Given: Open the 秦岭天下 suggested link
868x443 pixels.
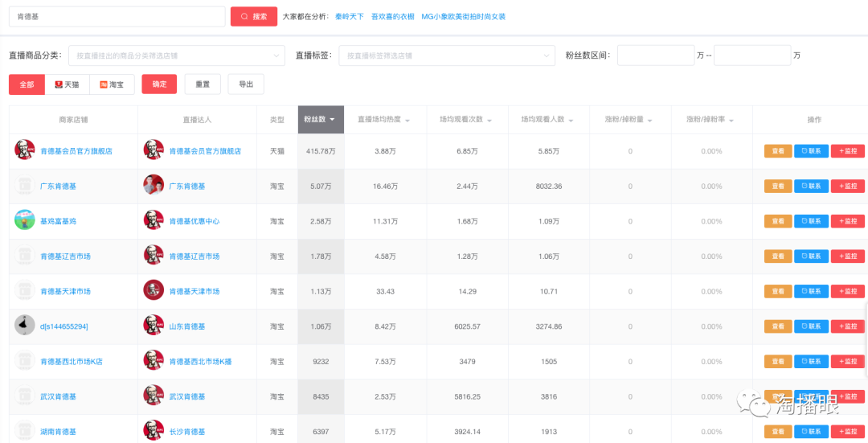Looking at the screenshot, I should point(350,17).
